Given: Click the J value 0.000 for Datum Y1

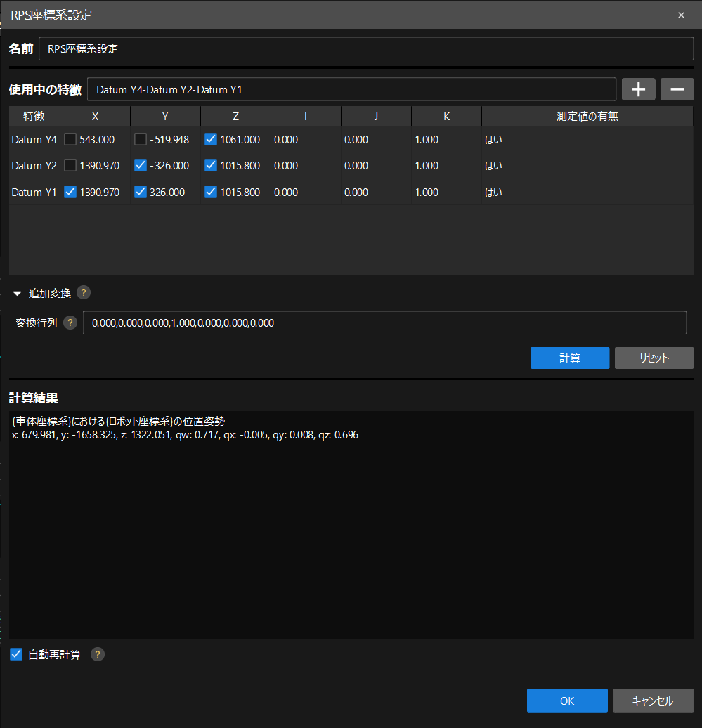Looking at the screenshot, I should [x=356, y=192].
